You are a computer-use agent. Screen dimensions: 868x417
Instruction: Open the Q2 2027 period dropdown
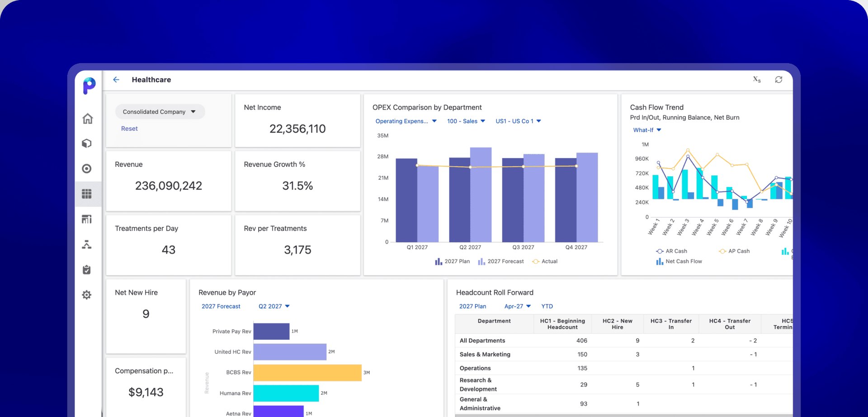pos(274,306)
